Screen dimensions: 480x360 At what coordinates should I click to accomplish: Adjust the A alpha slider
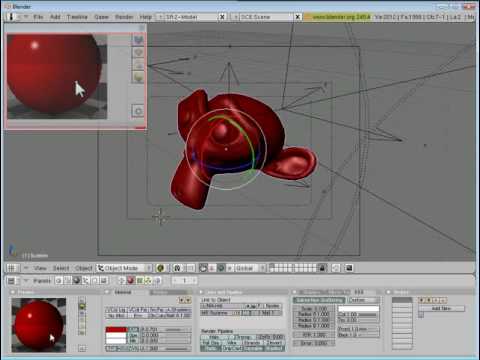point(165,349)
